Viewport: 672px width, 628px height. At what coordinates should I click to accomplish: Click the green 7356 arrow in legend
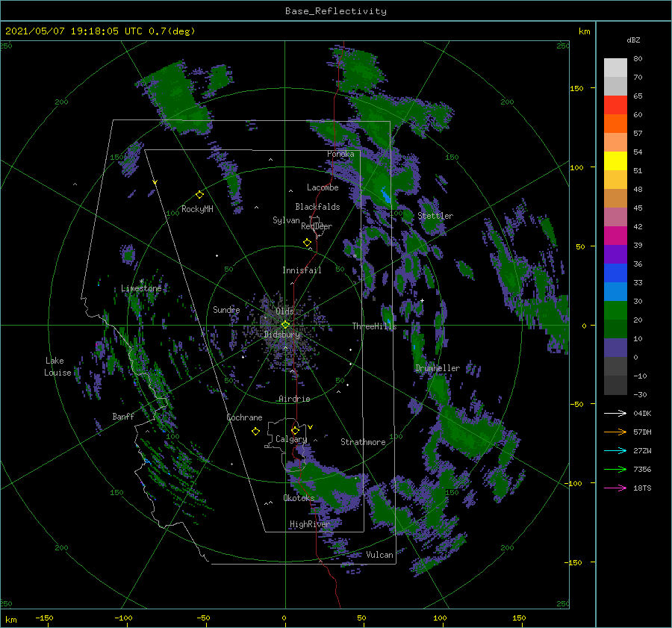click(615, 470)
